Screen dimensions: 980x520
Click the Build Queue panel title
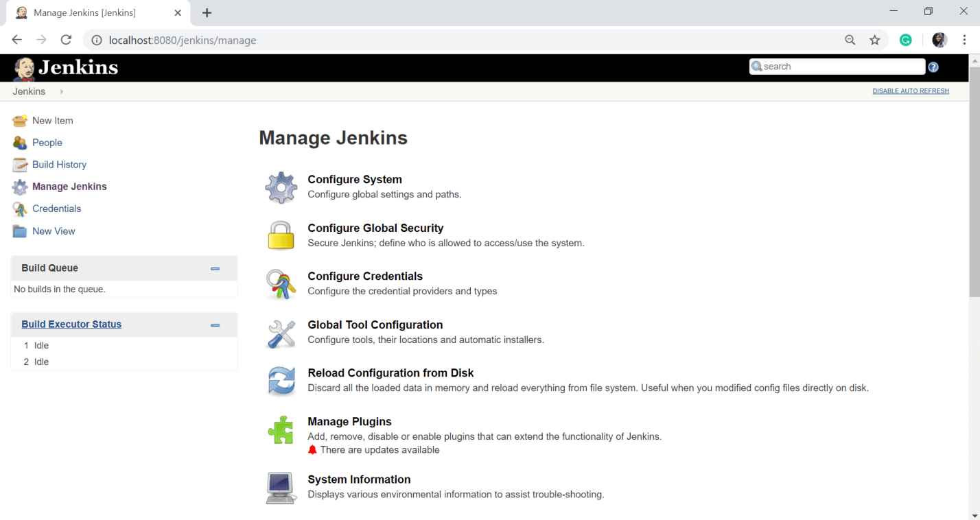click(x=49, y=268)
